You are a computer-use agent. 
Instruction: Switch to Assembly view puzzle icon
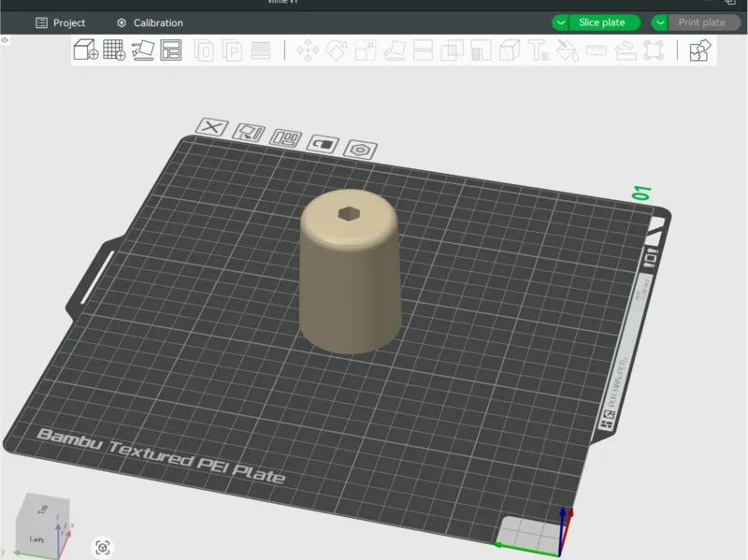tap(699, 50)
